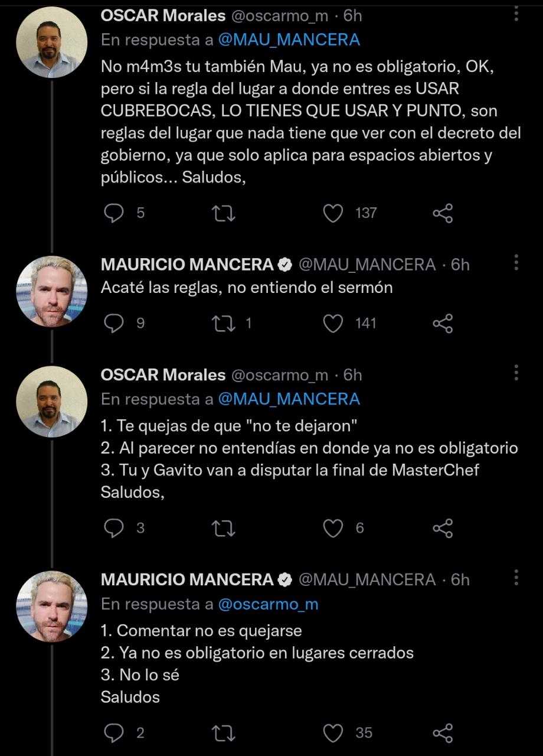Viewport: 543px width, 756px height.
Task: Share the MasterChef final tweet
Action: tap(443, 528)
